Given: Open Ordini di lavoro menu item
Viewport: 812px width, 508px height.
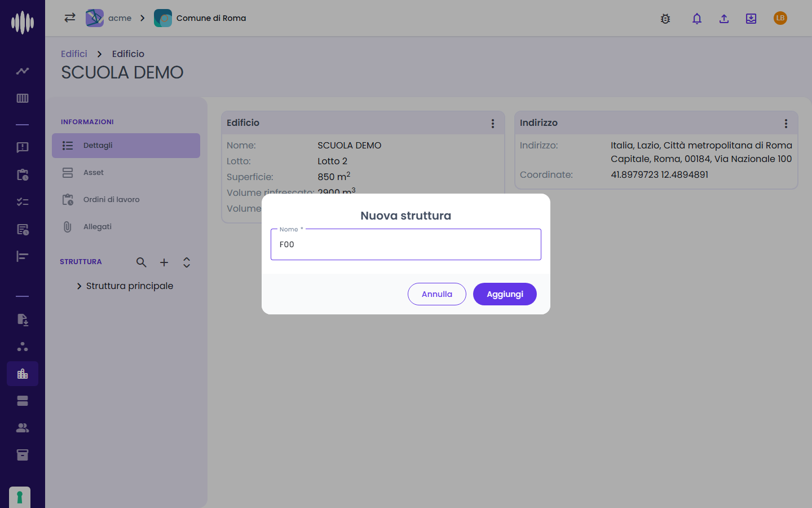Looking at the screenshot, I should click(x=126, y=200).
